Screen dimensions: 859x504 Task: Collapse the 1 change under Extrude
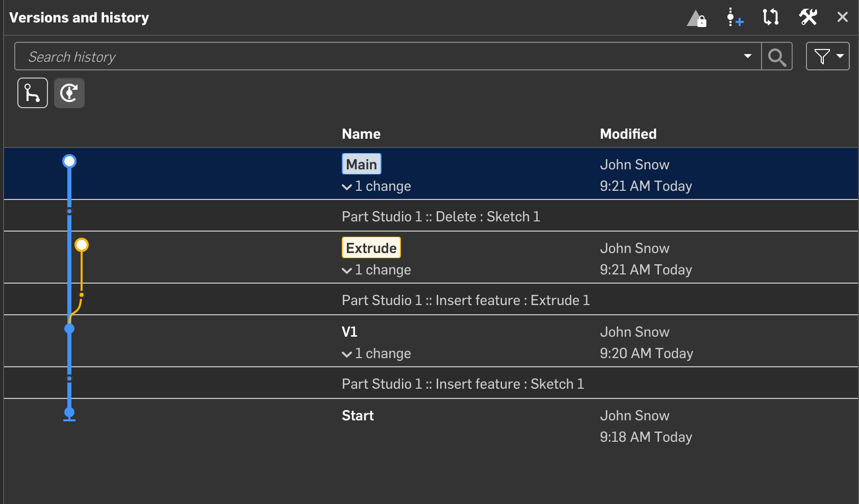(376, 270)
